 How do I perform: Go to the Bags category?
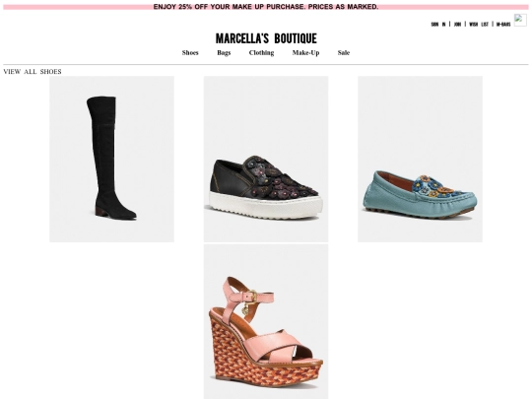point(224,52)
